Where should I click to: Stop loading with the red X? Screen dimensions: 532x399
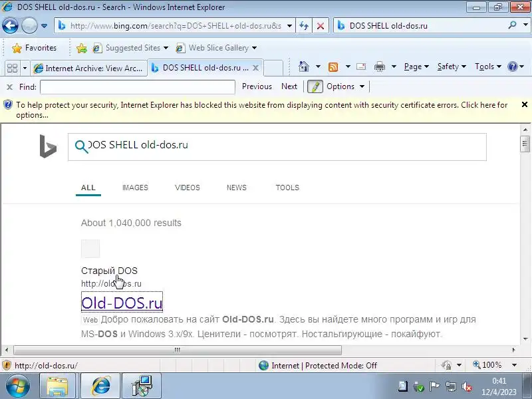pyautogui.click(x=320, y=26)
